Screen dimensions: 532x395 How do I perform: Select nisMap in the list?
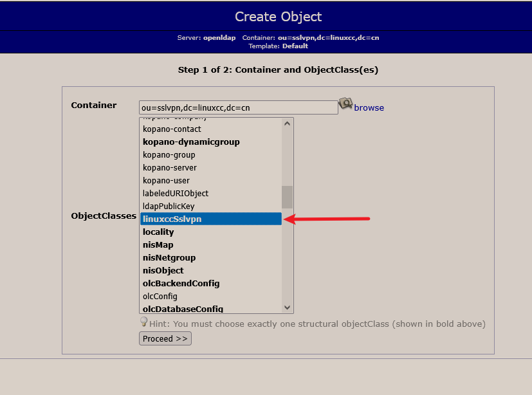click(211, 244)
